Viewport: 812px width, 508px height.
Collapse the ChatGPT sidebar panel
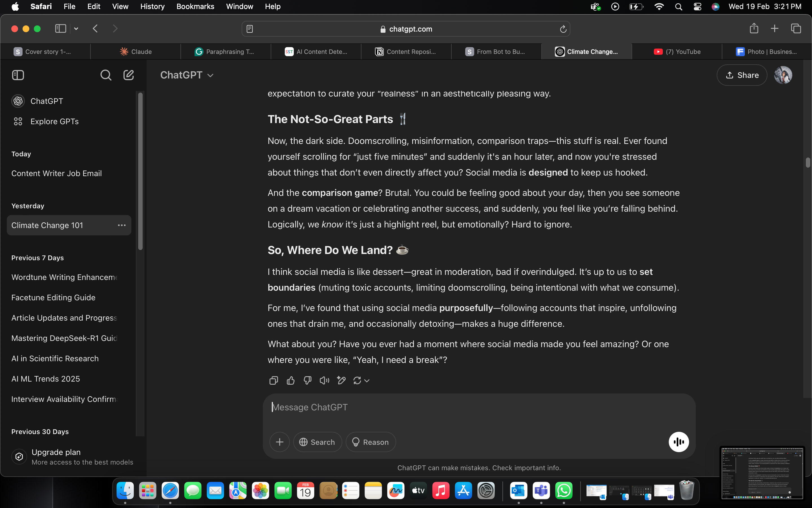(x=18, y=75)
